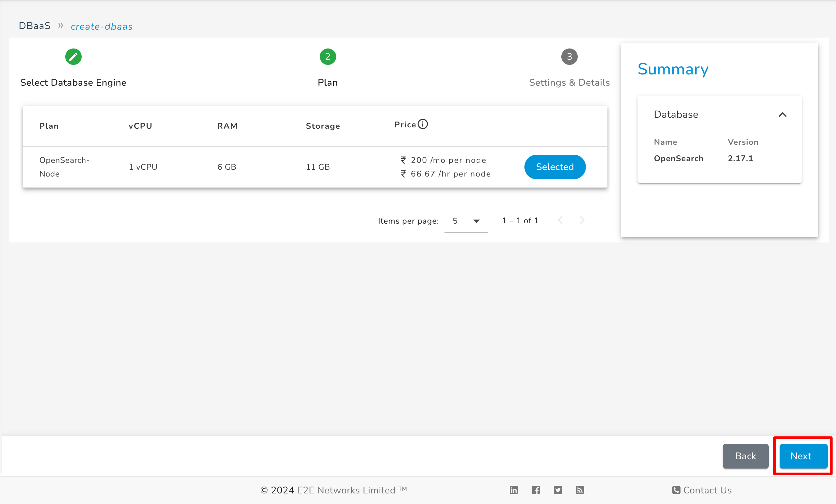Click the Plan column header
Screen dimensions: 836x504
(x=49, y=126)
